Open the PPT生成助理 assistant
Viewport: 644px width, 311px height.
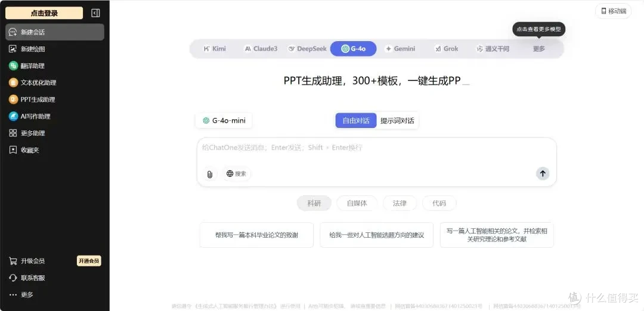tap(55, 99)
